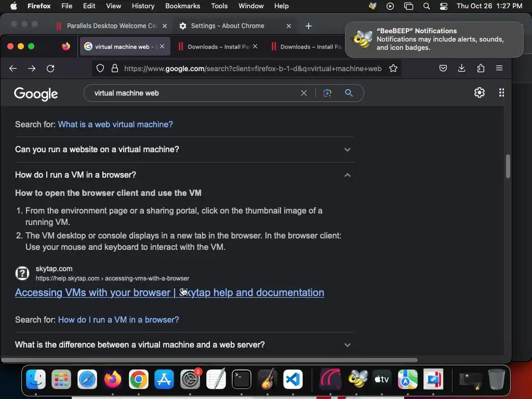The height and width of the screenshot is (399, 532).
Task: Open Control Center in menu bar
Action: coord(444,6)
